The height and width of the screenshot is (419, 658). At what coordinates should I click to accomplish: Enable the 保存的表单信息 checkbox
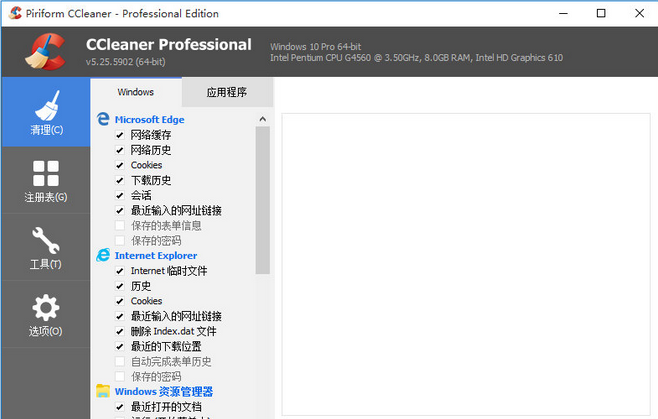pos(120,225)
